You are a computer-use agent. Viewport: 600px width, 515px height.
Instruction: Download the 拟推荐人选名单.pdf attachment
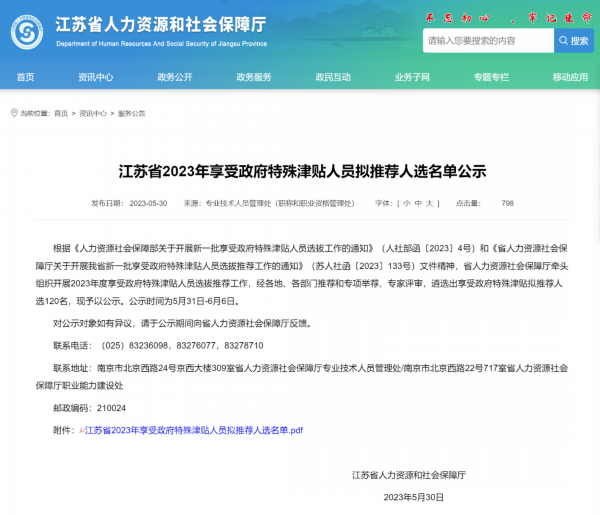(x=194, y=430)
